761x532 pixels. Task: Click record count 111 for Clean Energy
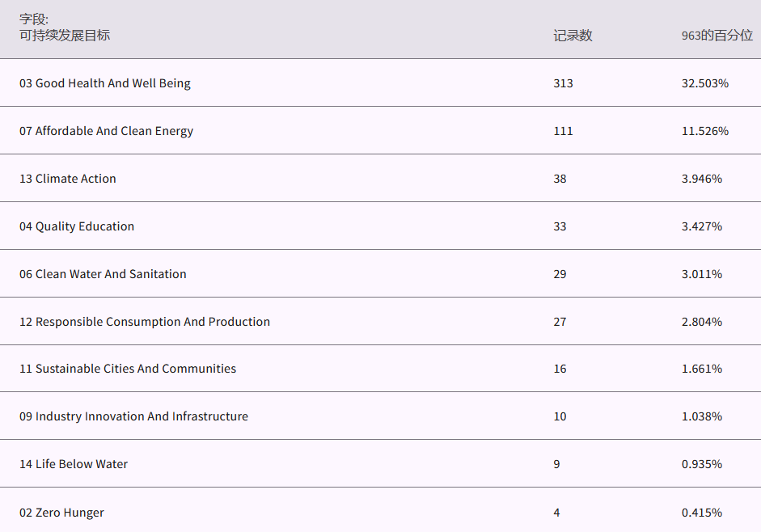click(563, 131)
